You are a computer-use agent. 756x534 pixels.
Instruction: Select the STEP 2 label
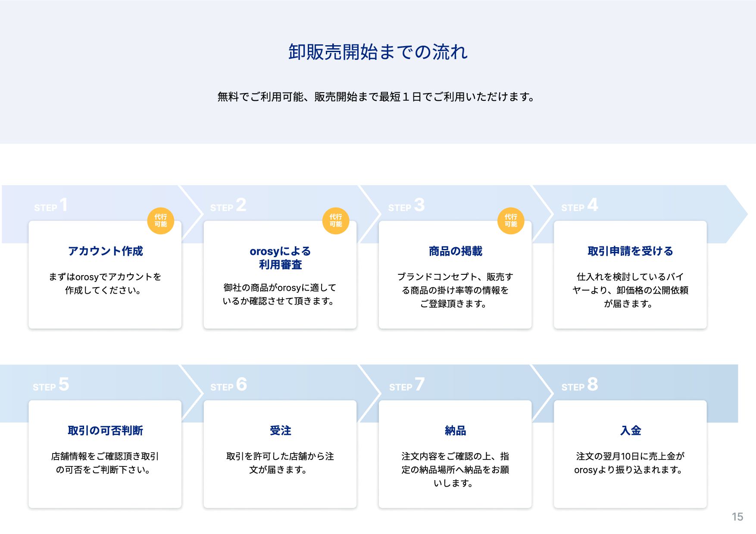pos(228,205)
